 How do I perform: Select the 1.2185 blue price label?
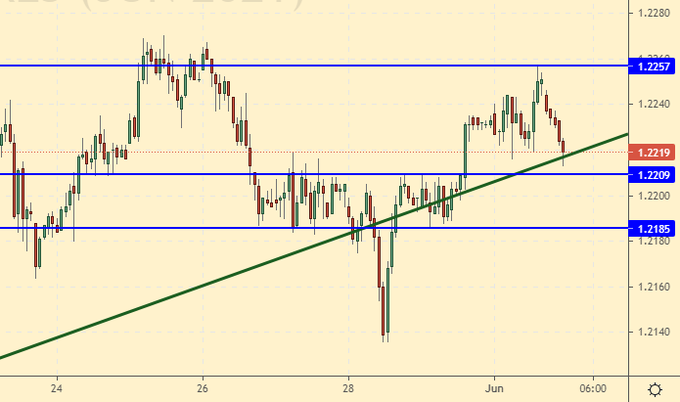point(654,228)
